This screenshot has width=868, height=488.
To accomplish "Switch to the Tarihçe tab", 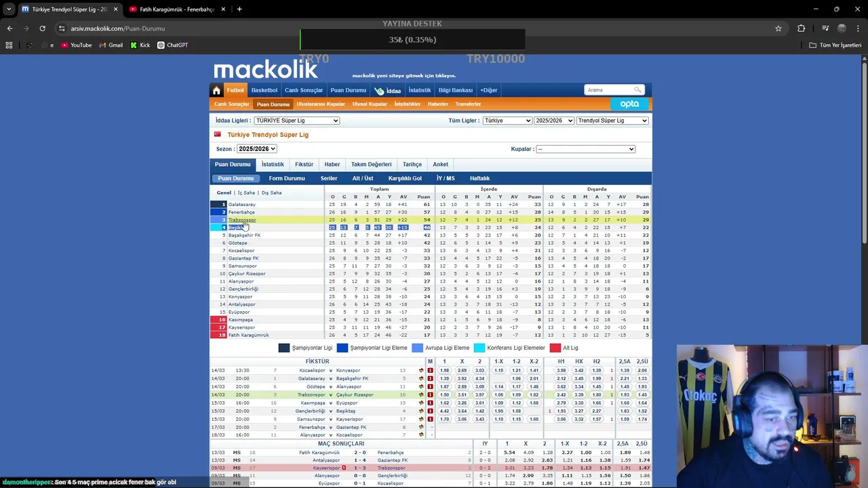I will pyautogui.click(x=412, y=164).
